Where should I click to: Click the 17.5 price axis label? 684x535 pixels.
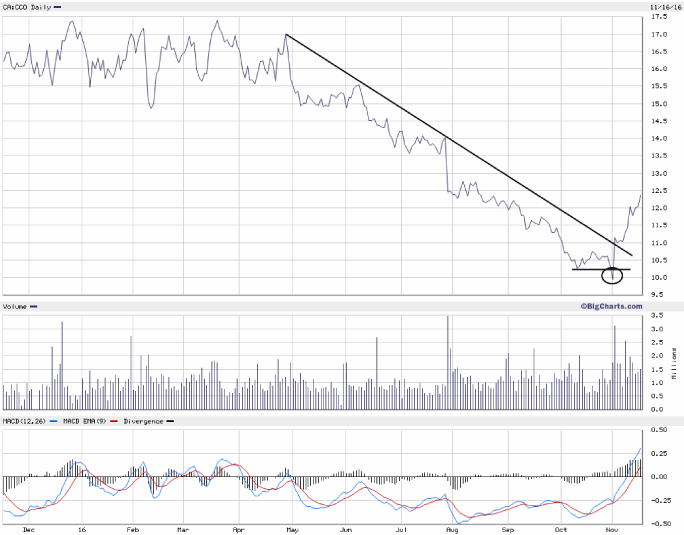click(659, 18)
